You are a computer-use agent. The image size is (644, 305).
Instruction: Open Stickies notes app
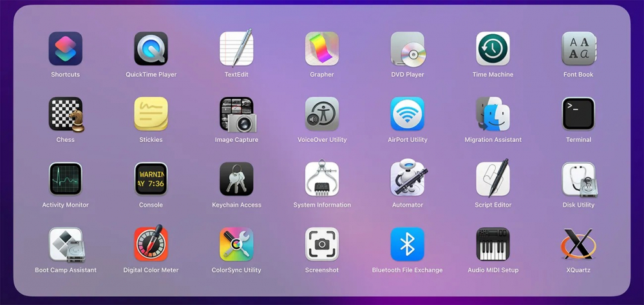(x=151, y=114)
